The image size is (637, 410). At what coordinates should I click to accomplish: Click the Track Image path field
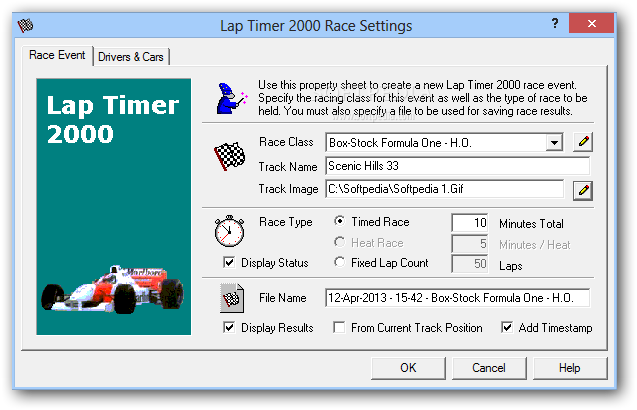coord(444,189)
